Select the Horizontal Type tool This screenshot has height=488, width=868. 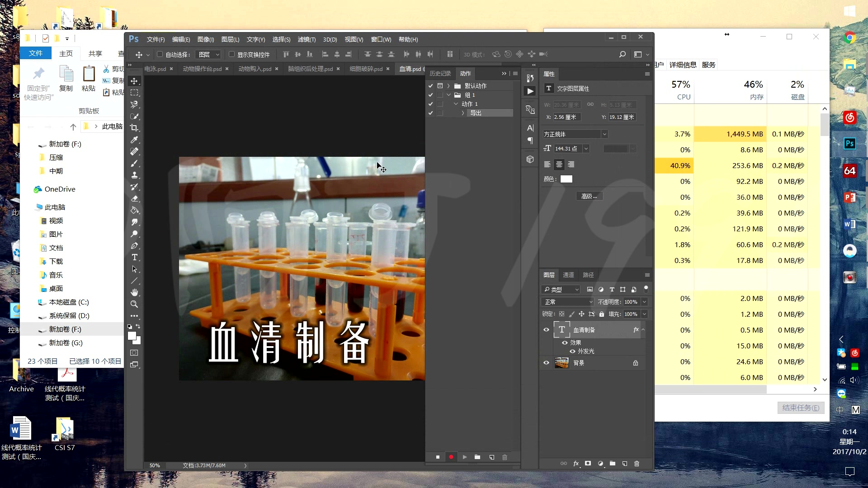coord(134,258)
